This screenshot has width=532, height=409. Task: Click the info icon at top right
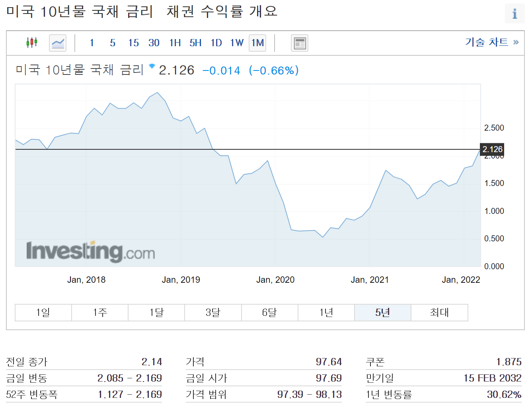[514, 14]
